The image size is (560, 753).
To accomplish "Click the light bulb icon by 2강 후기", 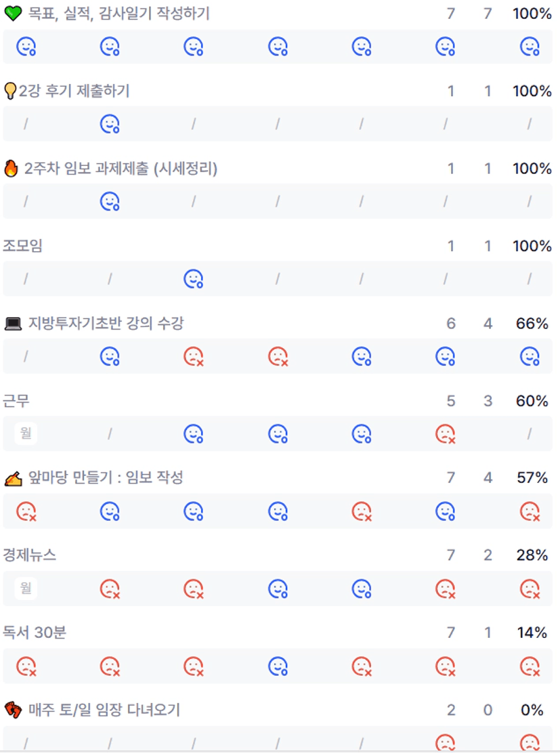I will [10, 91].
